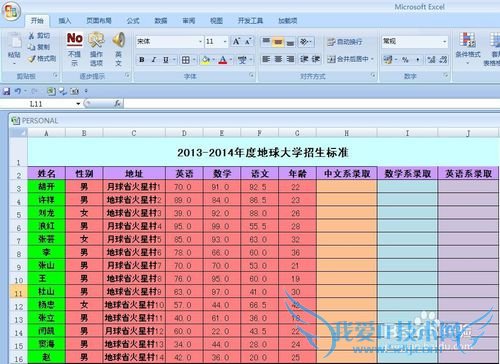The image size is (500, 364).
Task: Open the fill color dropdown arrow
Action: [213, 60]
